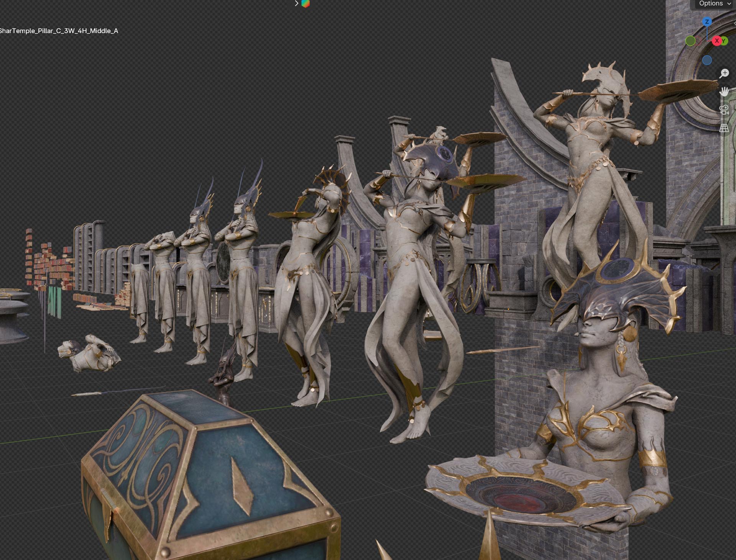
Task: Open the Options dropdown in the viewport header
Action: point(715,4)
